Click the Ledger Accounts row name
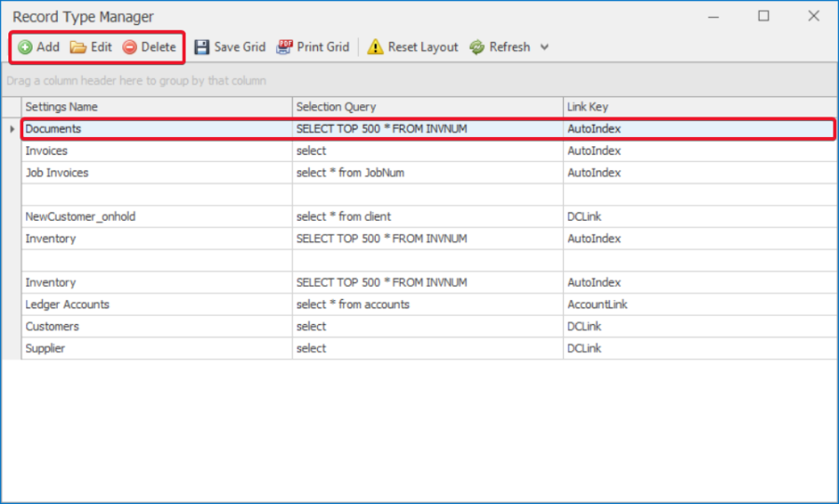The image size is (839, 504). click(x=67, y=305)
